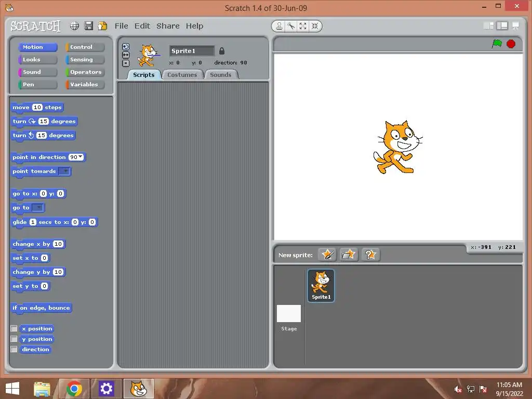This screenshot has width=532, height=399.
Task: Click the floppy disk save icon
Action: click(x=88, y=26)
